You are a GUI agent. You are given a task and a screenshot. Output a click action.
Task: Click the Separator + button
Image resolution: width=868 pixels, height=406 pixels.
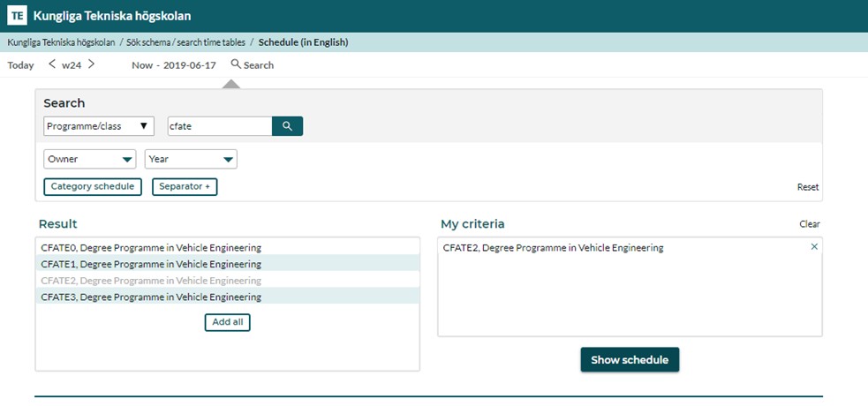click(185, 187)
